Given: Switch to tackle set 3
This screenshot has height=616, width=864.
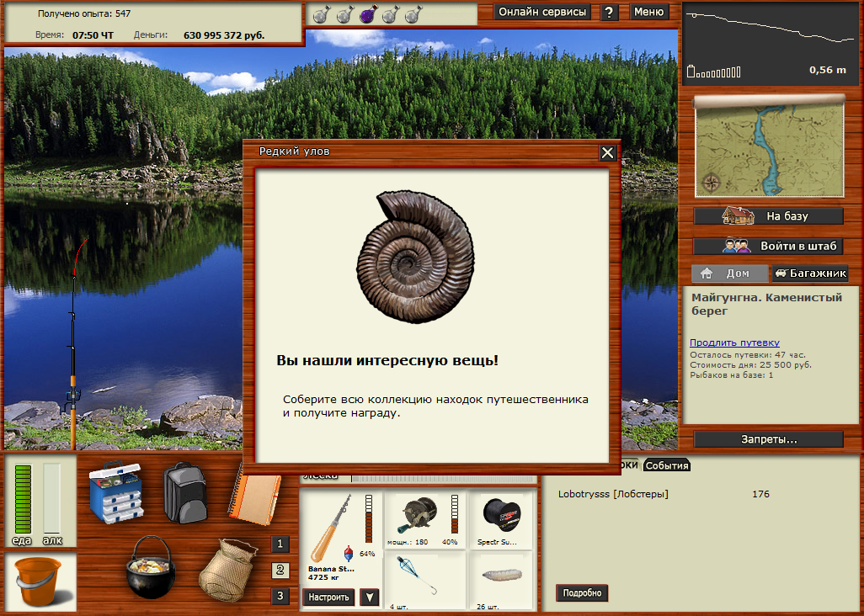Looking at the screenshot, I should pos(280,596).
